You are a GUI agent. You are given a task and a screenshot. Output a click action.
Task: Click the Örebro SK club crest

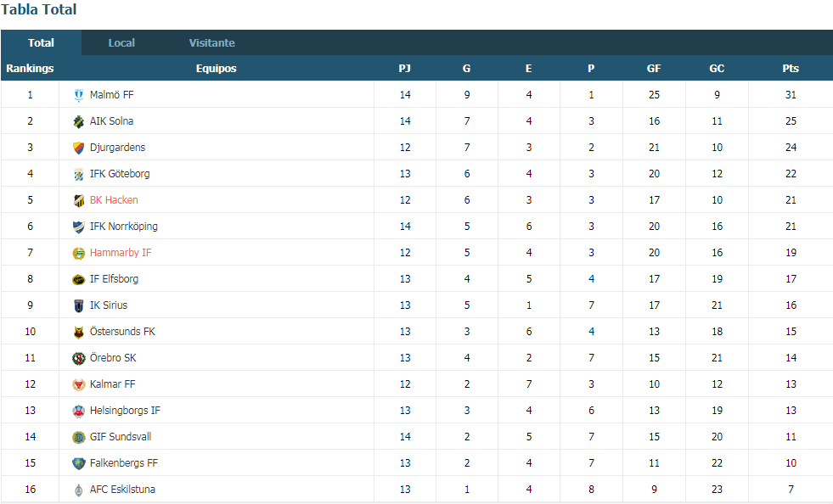click(x=79, y=358)
